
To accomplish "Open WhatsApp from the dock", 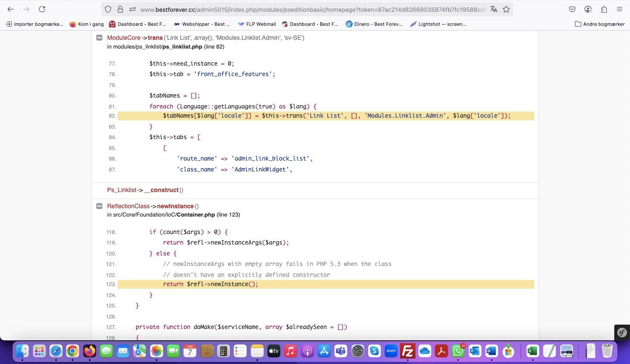I will [458, 351].
